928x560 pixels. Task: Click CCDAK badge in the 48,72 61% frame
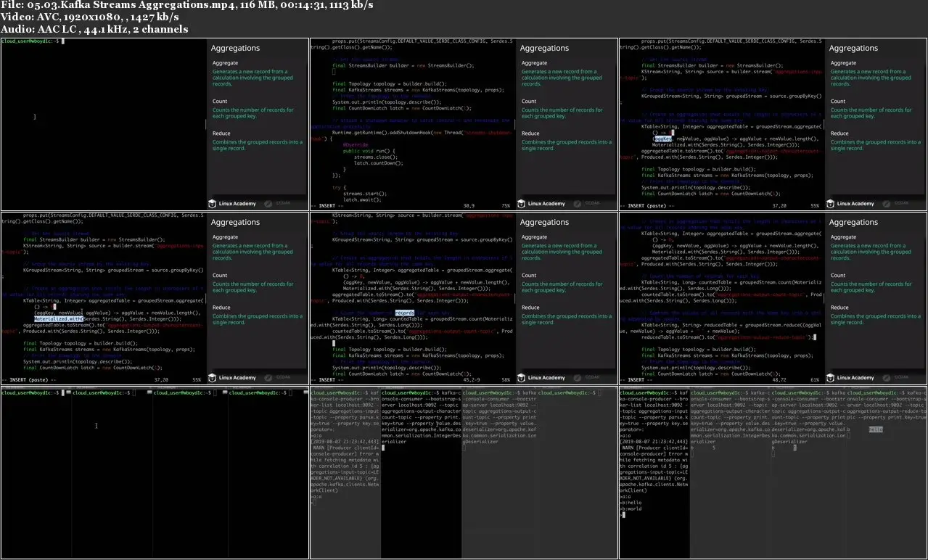896,378
